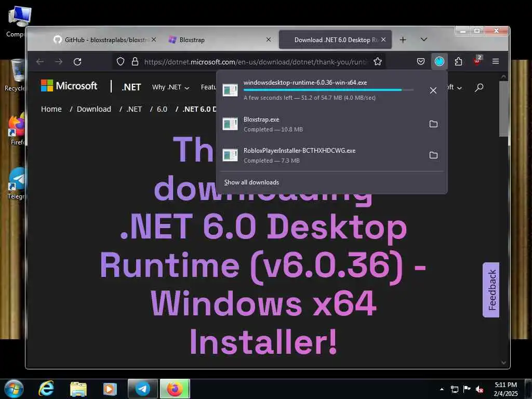The width and height of the screenshot is (532, 399).
Task: Click the downloads progress toolbar icon
Action: [x=440, y=61]
